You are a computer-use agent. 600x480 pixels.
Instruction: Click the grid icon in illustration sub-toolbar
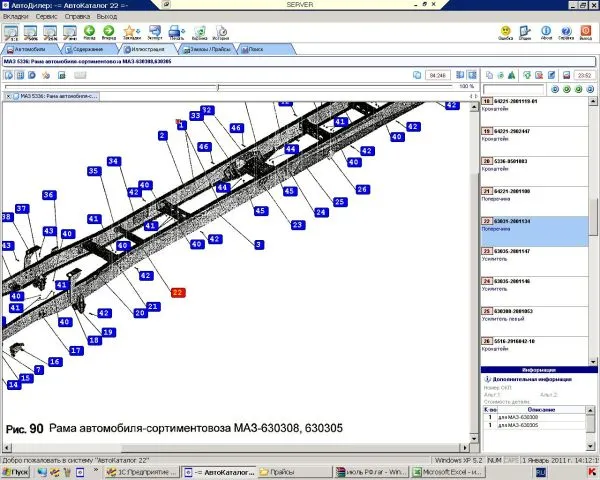click(x=20, y=75)
